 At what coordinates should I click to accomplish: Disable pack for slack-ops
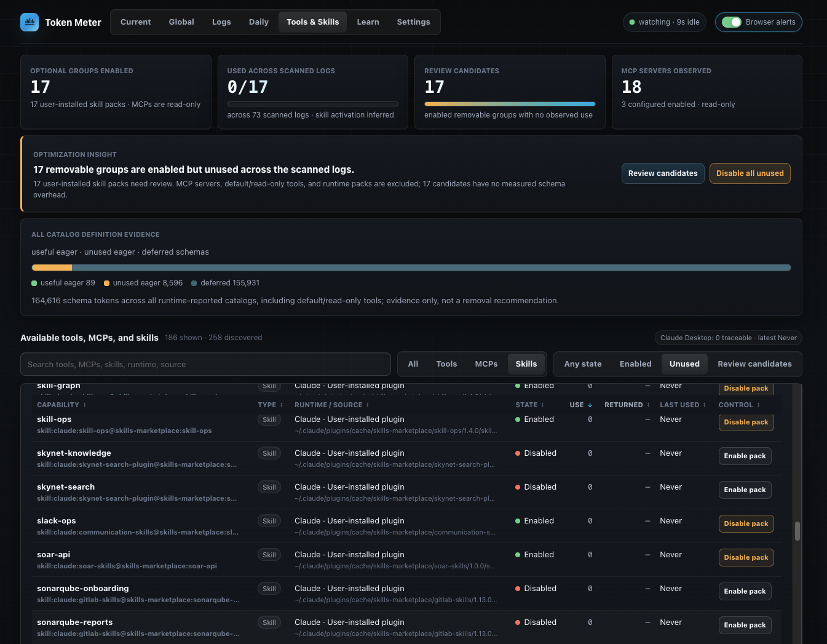coord(746,523)
